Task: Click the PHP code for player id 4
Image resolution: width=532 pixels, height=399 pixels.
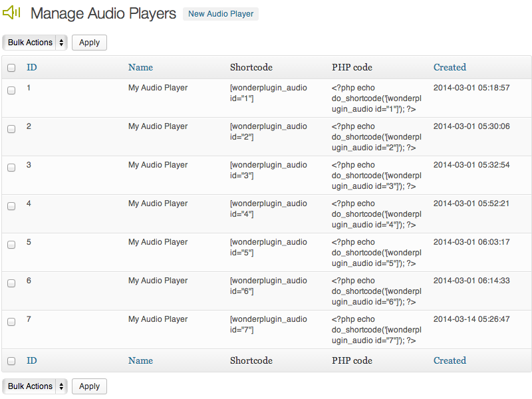Action: click(x=376, y=214)
